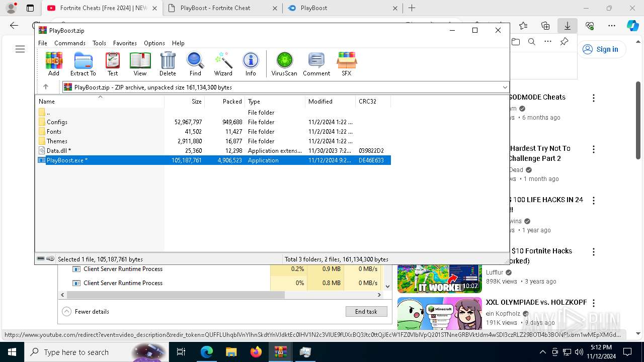Sort by the Modified column header

(330, 101)
